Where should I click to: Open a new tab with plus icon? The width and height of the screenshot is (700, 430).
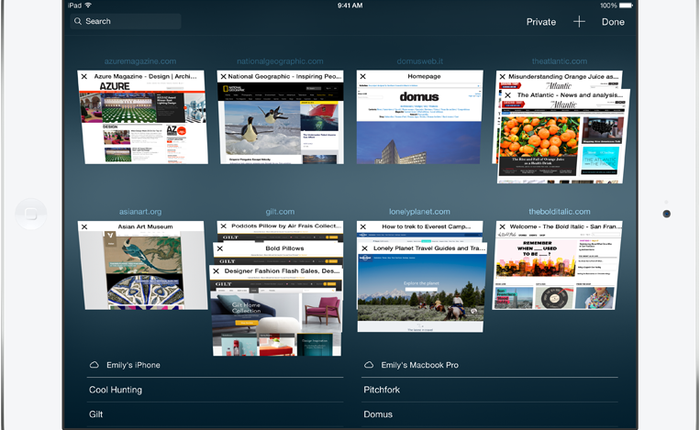click(x=579, y=21)
